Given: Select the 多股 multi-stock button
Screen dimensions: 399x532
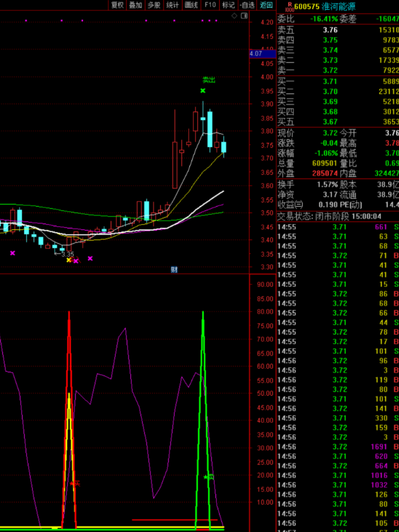Looking at the screenshot, I should (x=154, y=5).
